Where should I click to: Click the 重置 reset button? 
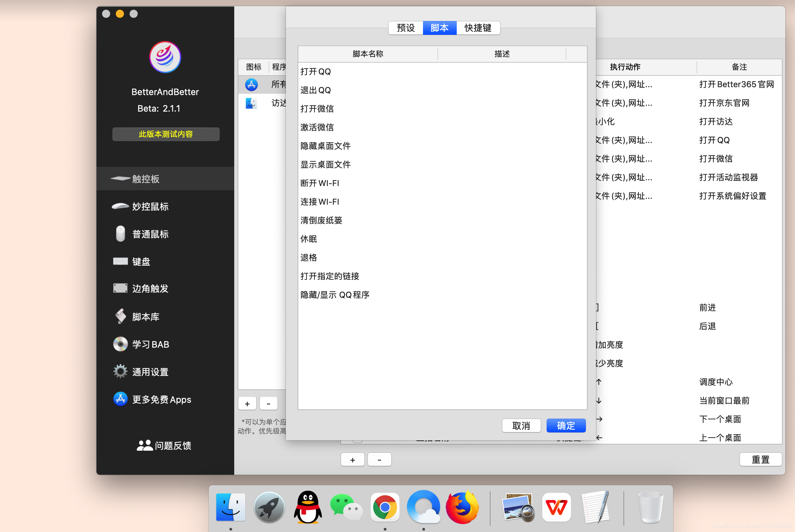[x=761, y=460]
